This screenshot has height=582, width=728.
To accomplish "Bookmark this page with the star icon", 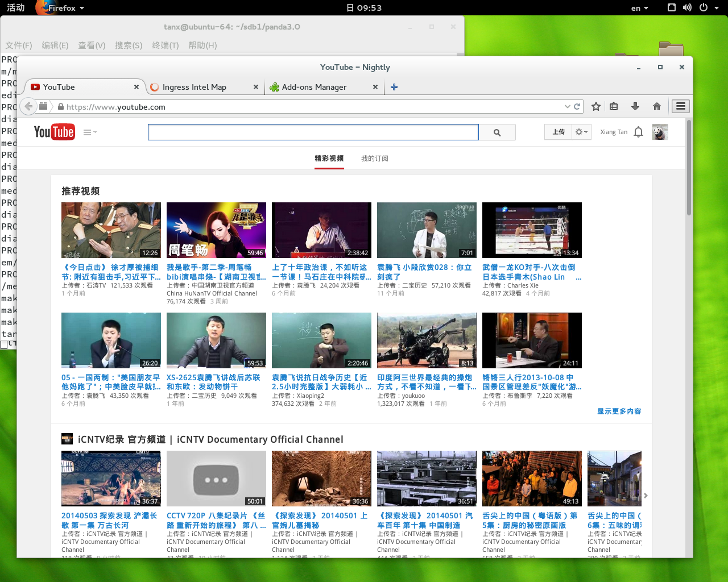I will (596, 106).
